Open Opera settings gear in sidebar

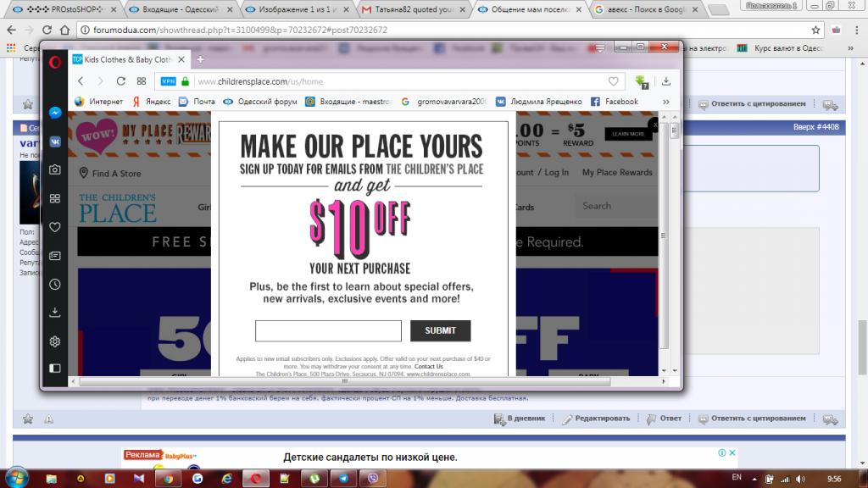click(54, 341)
